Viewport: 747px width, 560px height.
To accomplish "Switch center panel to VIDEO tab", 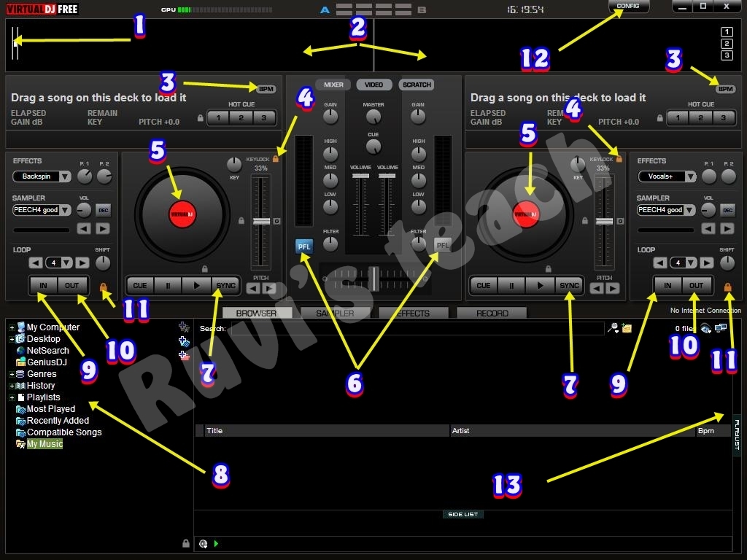I will tap(374, 85).
